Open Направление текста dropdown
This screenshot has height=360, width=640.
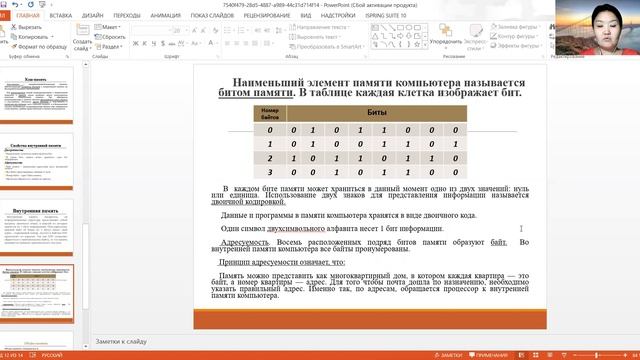[320, 27]
